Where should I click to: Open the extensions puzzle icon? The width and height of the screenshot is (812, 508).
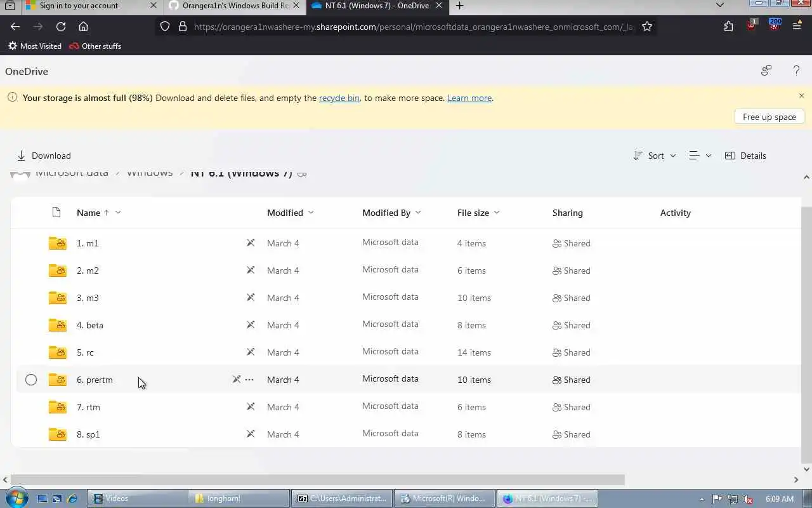pyautogui.click(x=728, y=27)
